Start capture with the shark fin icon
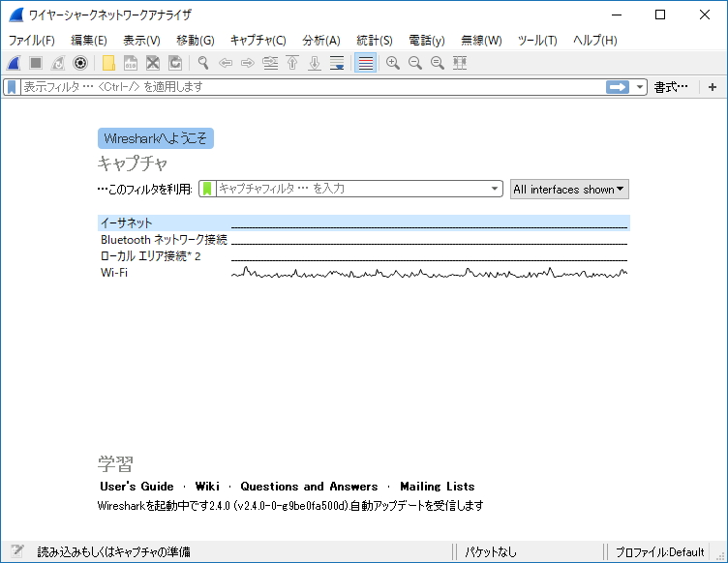This screenshot has width=728, height=563. tap(14, 63)
